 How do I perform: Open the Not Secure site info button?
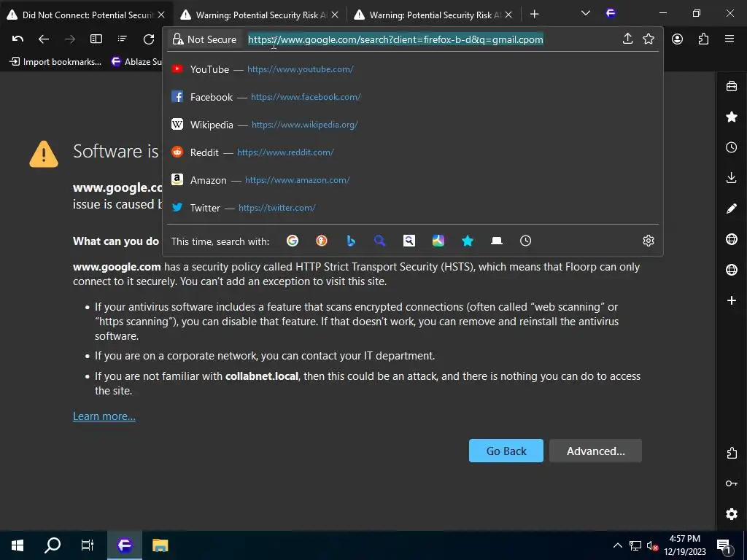205,39
